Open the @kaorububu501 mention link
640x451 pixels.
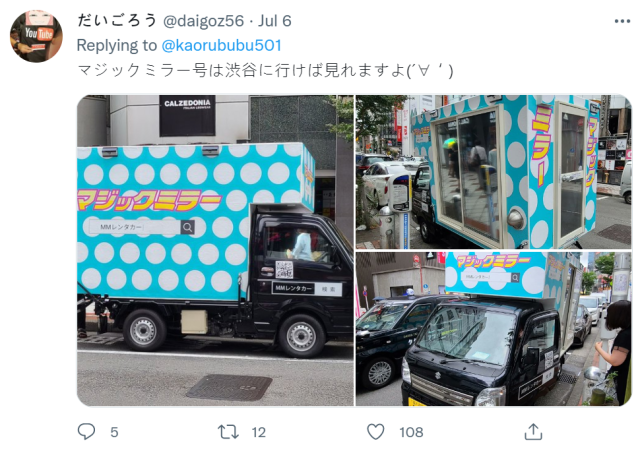point(222,45)
